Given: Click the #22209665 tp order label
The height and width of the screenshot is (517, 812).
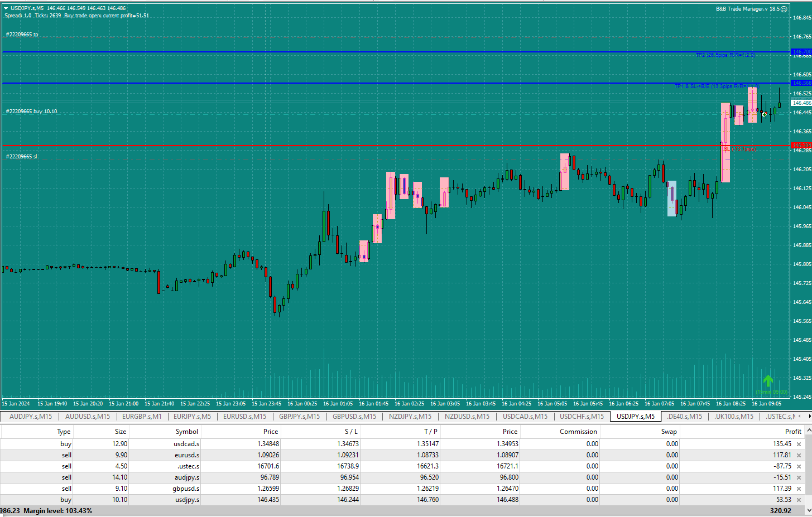Looking at the screenshot, I should [x=22, y=35].
